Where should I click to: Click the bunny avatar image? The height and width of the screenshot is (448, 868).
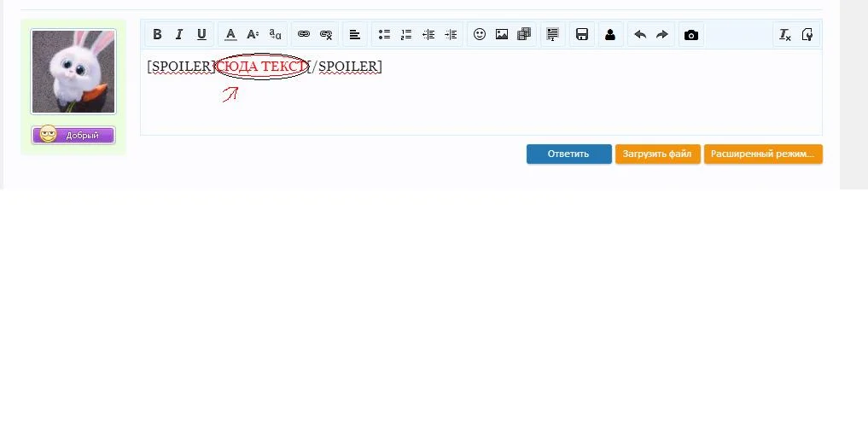[x=73, y=72]
